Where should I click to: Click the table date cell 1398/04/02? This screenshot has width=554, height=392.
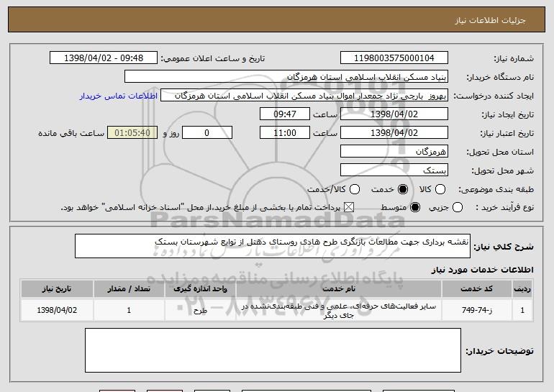[57, 310]
